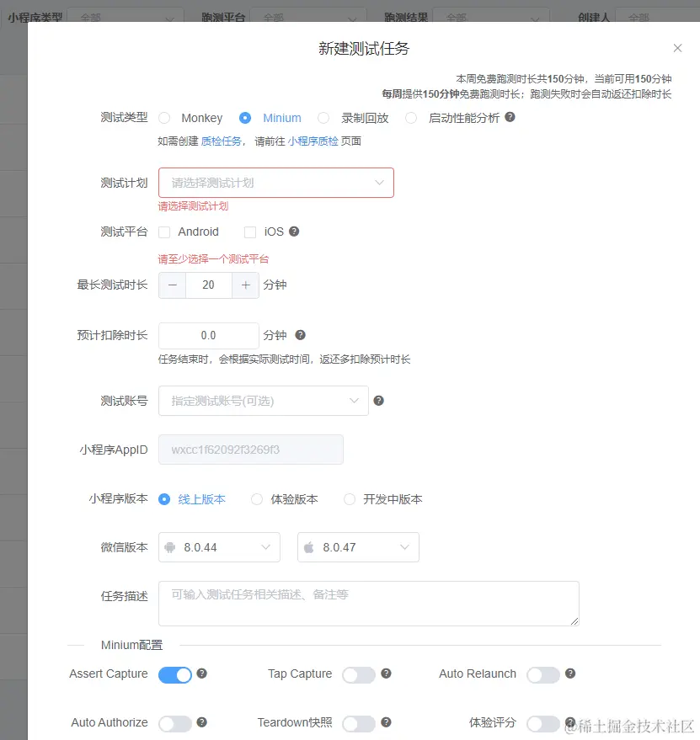Viewport: 700px width, 740px height.
Task: Enable the 体验评分 switch
Action: (x=543, y=723)
